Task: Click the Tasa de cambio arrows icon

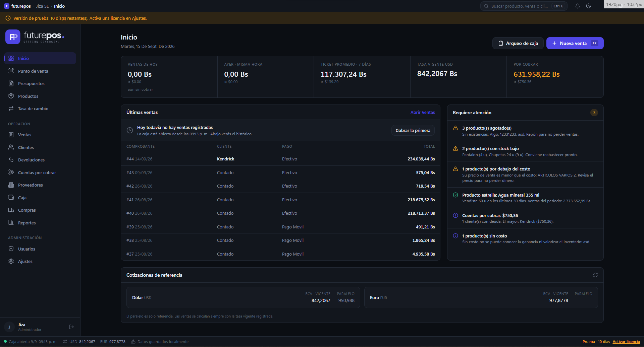Action: click(x=11, y=109)
